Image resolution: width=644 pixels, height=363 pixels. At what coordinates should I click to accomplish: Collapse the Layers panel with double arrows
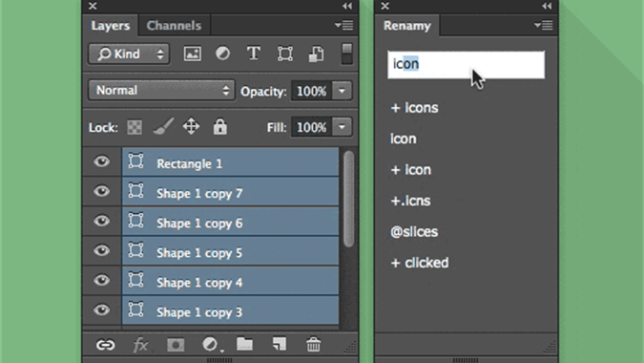tap(347, 6)
